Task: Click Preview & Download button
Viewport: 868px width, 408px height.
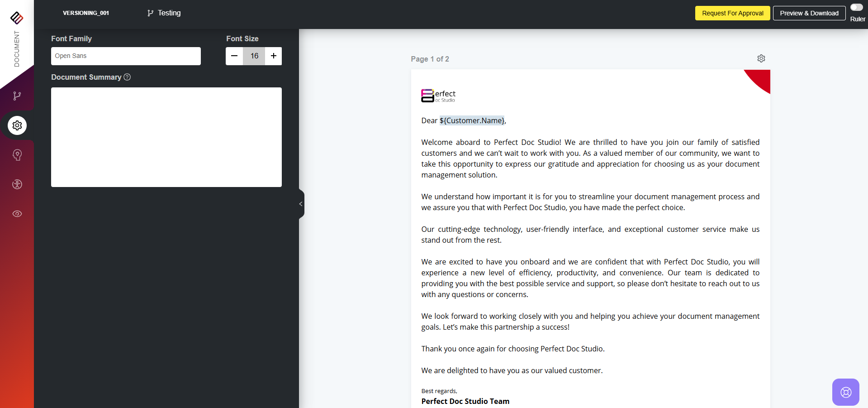Action: click(x=809, y=13)
